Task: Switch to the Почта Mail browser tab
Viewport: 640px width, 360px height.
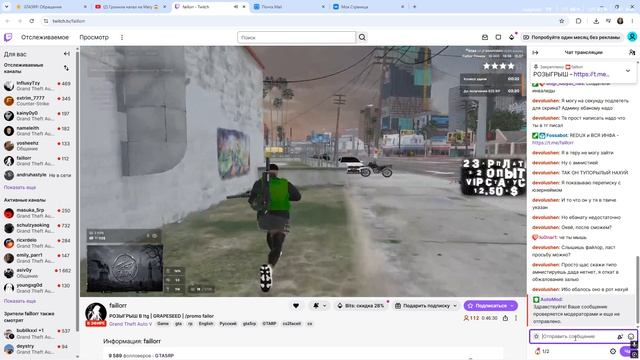Action: (289, 7)
